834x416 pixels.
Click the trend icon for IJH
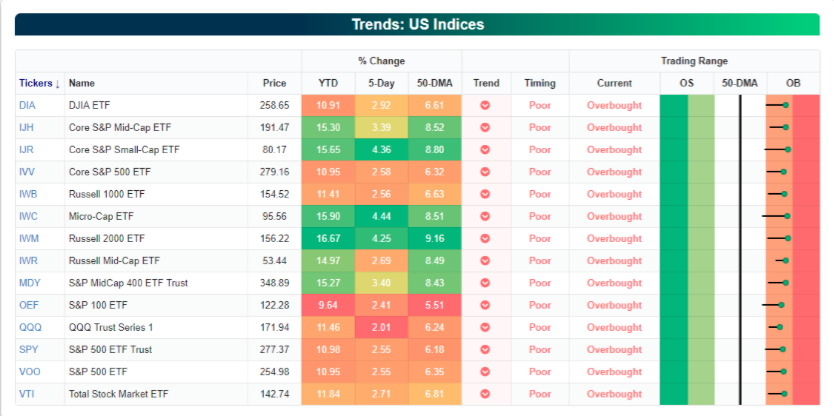coord(485,128)
